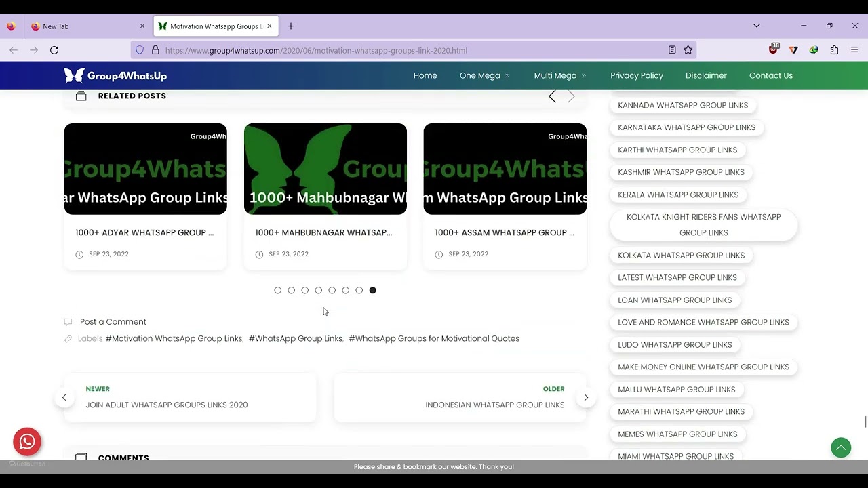The image size is (868, 488).
Task: Open the Disclaimer page
Action: (x=706, y=75)
